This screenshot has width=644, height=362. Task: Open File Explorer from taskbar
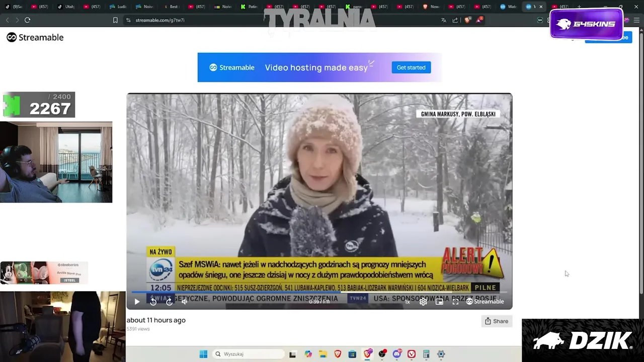[323, 354]
